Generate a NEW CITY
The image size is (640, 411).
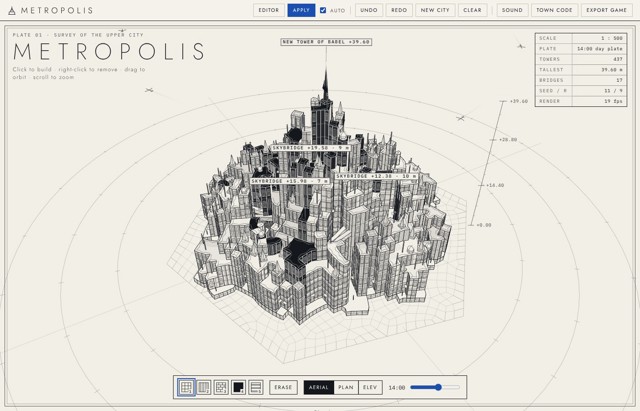click(435, 10)
